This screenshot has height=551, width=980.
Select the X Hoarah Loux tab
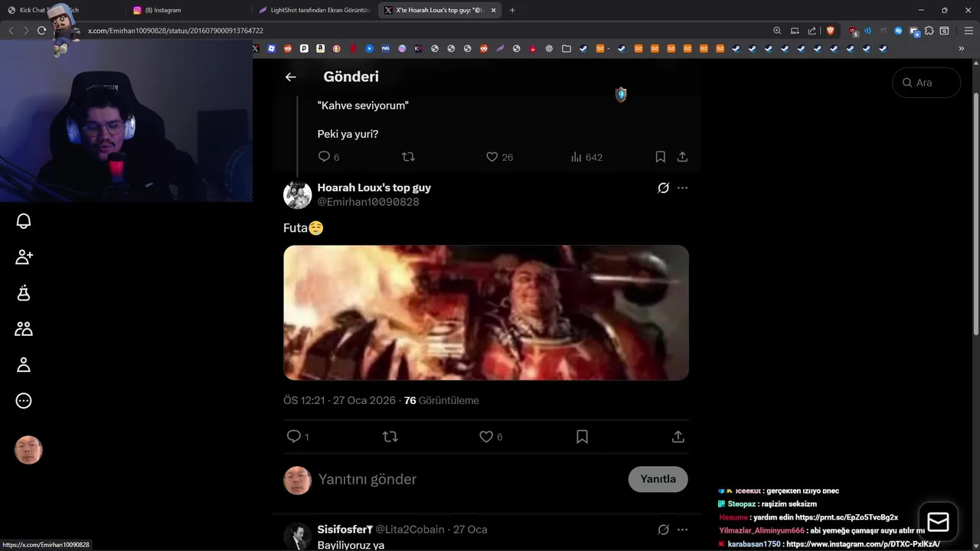click(x=440, y=10)
